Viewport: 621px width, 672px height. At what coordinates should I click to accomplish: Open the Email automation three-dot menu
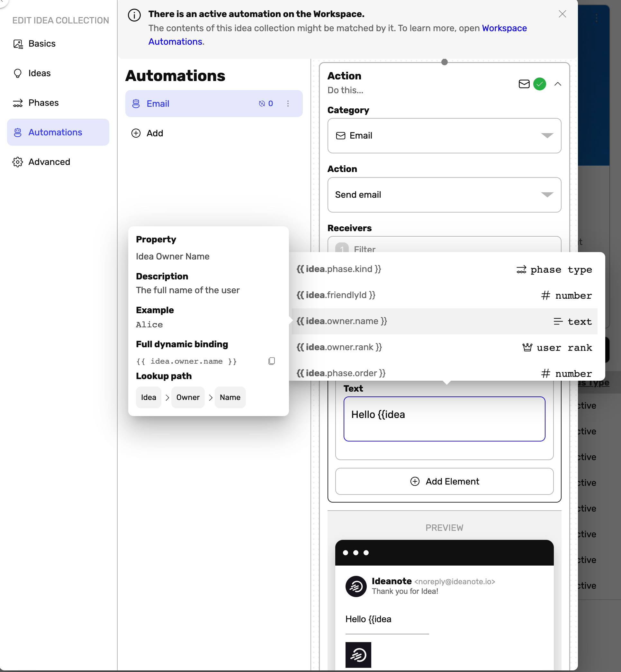click(x=288, y=104)
